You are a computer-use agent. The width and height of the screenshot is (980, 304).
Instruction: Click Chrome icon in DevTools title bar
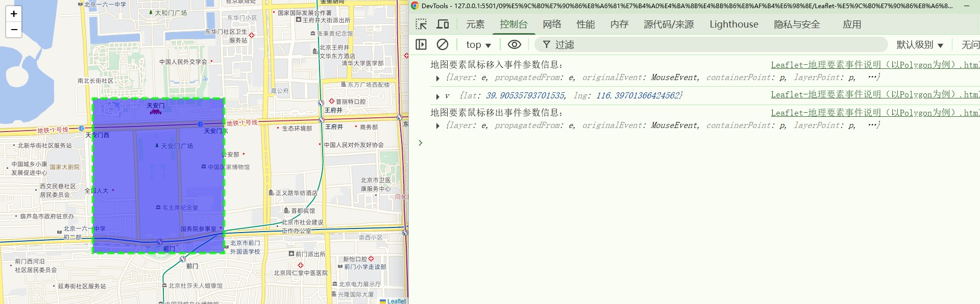[x=415, y=6]
